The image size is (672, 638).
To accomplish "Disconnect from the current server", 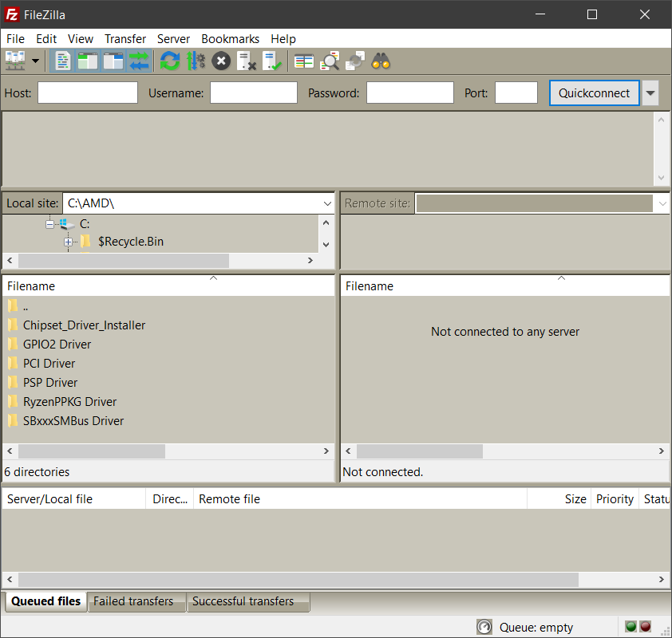I will (x=247, y=61).
